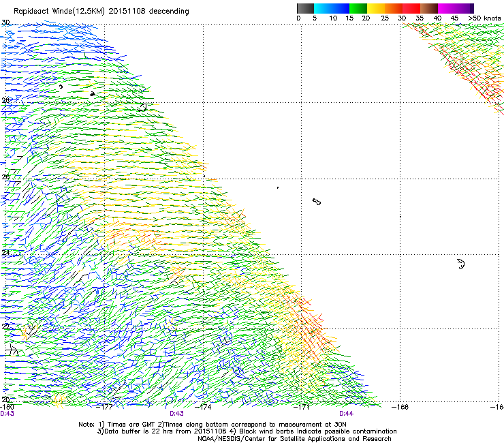Click the ">50 knots" legend label

[484, 18]
